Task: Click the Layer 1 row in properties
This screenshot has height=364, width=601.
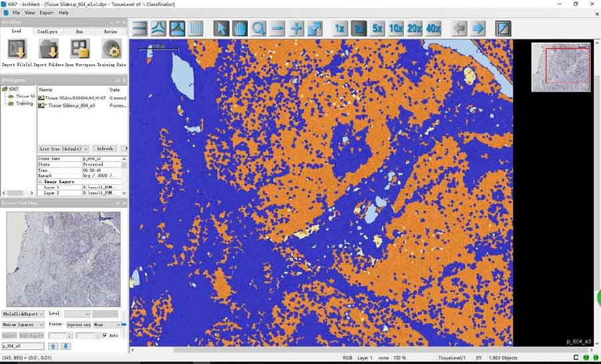Action: [x=79, y=188]
